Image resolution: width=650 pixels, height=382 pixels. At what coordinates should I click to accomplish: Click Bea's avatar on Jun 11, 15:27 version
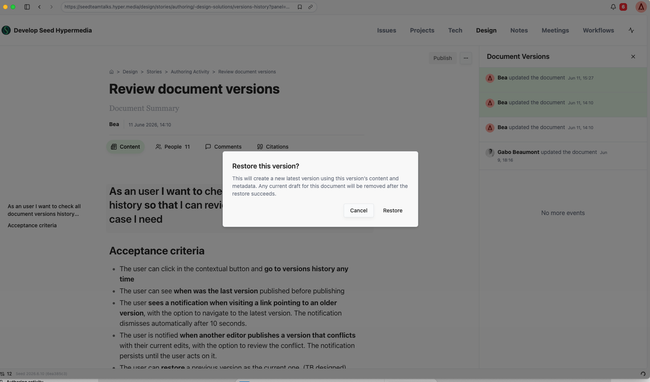[x=490, y=78]
